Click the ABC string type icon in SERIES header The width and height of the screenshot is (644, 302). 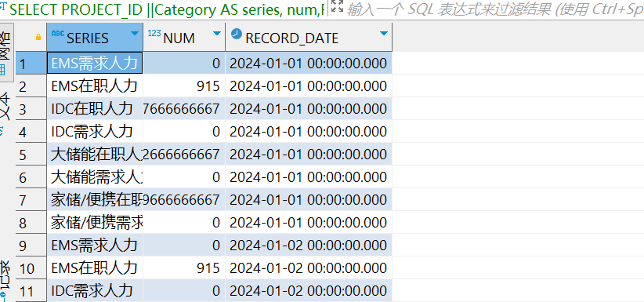click(58, 34)
